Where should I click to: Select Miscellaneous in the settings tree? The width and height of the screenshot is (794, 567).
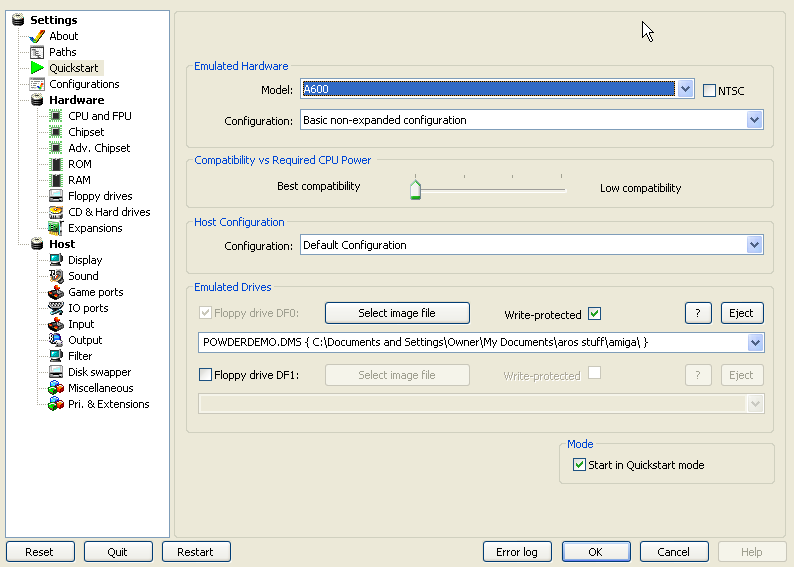click(100, 388)
